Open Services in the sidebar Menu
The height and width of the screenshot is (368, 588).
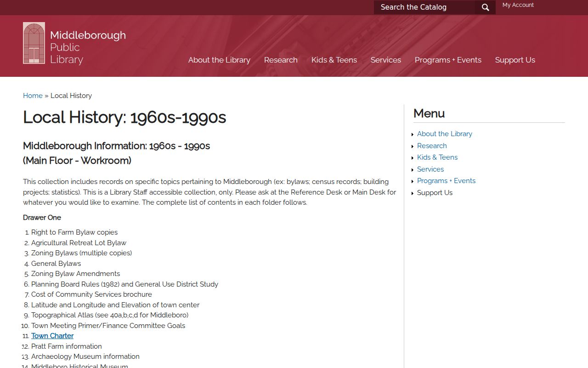[430, 169]
